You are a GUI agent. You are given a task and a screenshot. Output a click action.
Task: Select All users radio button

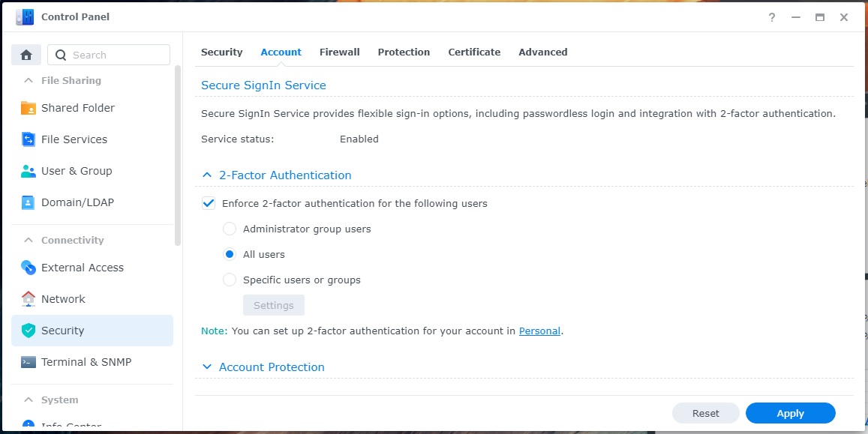(229, 254)
